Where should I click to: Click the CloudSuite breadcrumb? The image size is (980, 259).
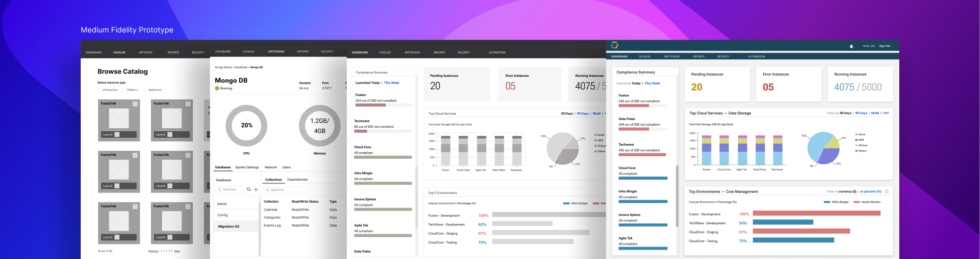click(241, 67)
